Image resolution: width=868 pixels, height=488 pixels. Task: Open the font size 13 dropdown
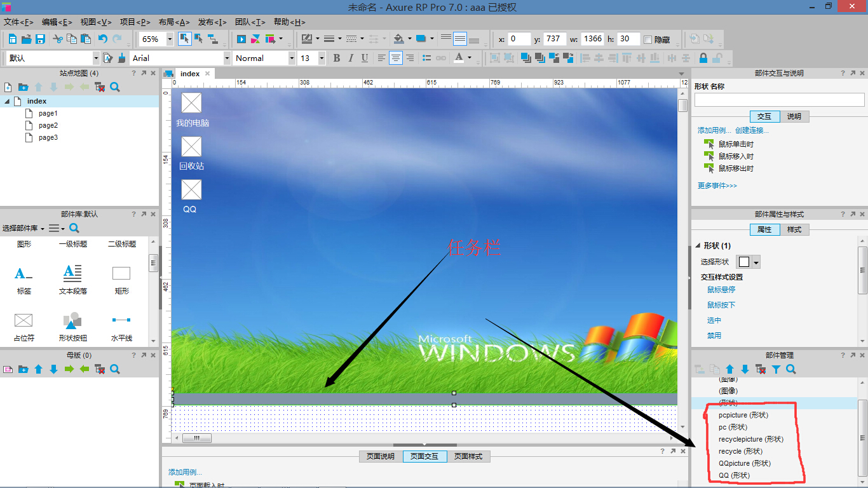tap(322, 58)
